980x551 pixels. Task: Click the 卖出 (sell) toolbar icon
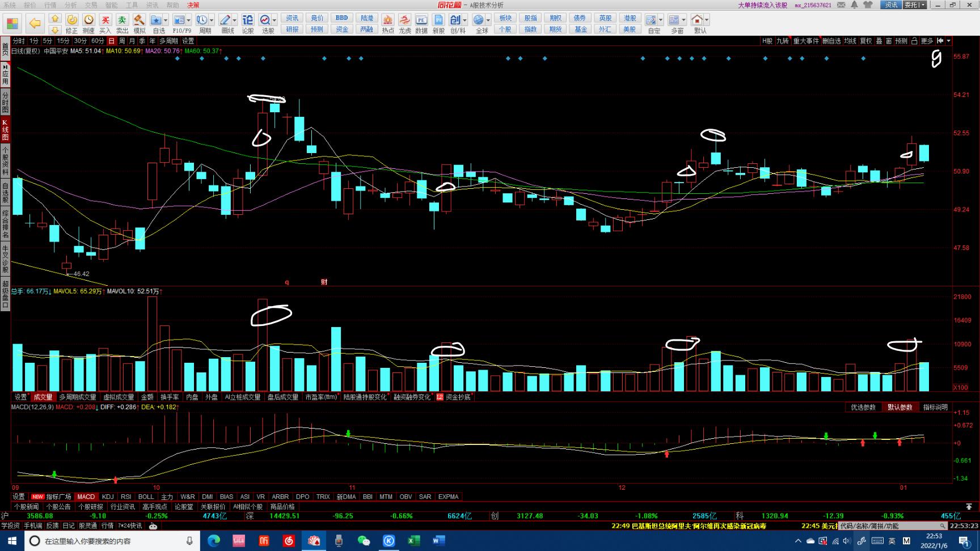pos(122,20)
